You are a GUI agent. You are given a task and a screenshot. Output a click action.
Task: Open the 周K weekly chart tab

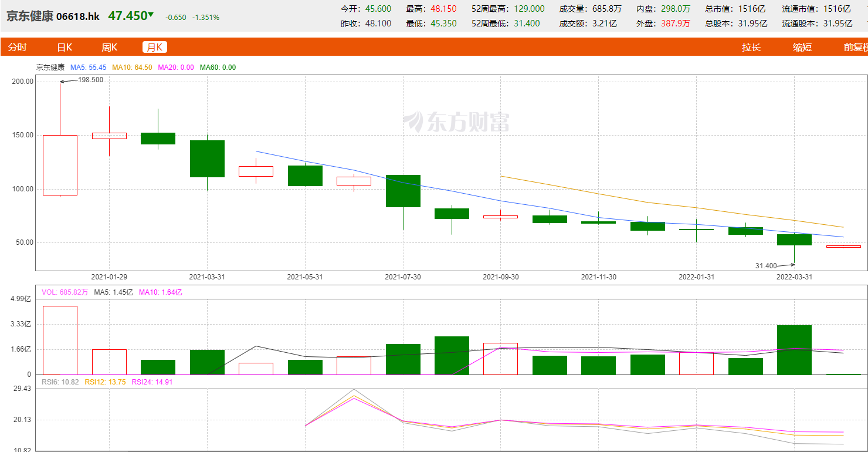110,48
